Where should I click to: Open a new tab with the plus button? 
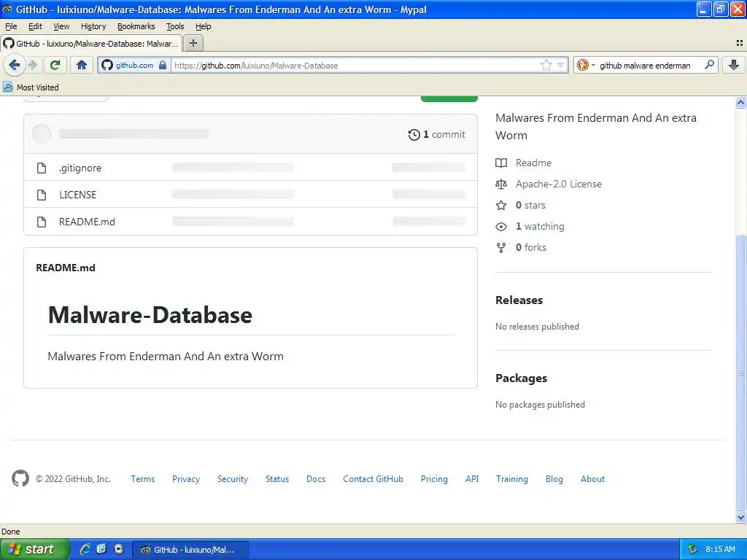(193, 43)
